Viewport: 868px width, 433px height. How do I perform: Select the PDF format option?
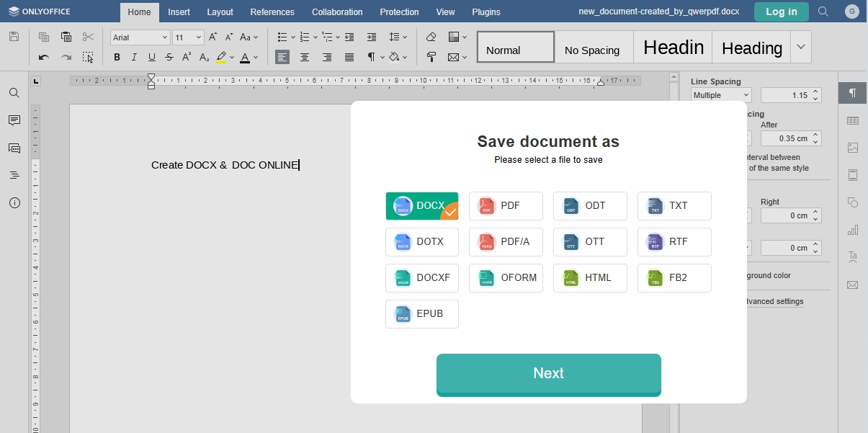506,206
